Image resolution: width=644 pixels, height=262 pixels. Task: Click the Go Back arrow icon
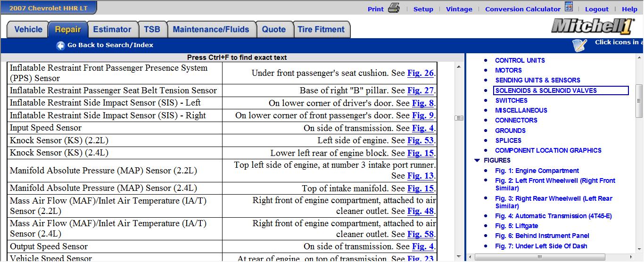click(x=60, y=45)
